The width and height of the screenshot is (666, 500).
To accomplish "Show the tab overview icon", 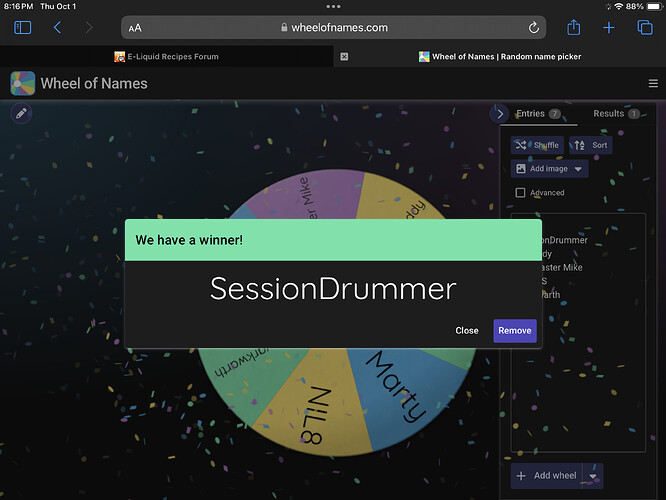I will 645,28.
